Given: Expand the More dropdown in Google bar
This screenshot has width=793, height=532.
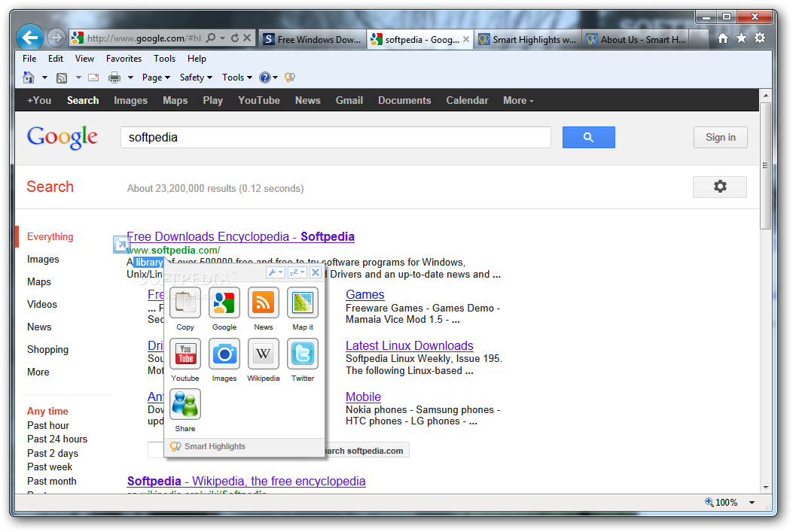Looking at the screenshot, I should (518, 101).
